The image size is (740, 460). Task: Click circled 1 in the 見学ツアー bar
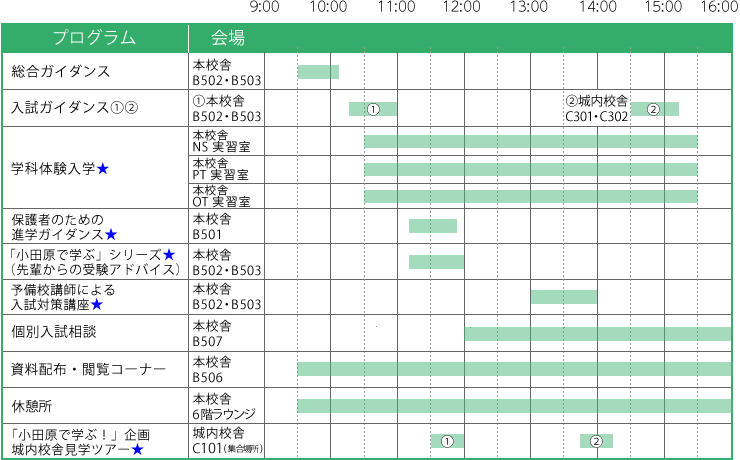(447, 441)
